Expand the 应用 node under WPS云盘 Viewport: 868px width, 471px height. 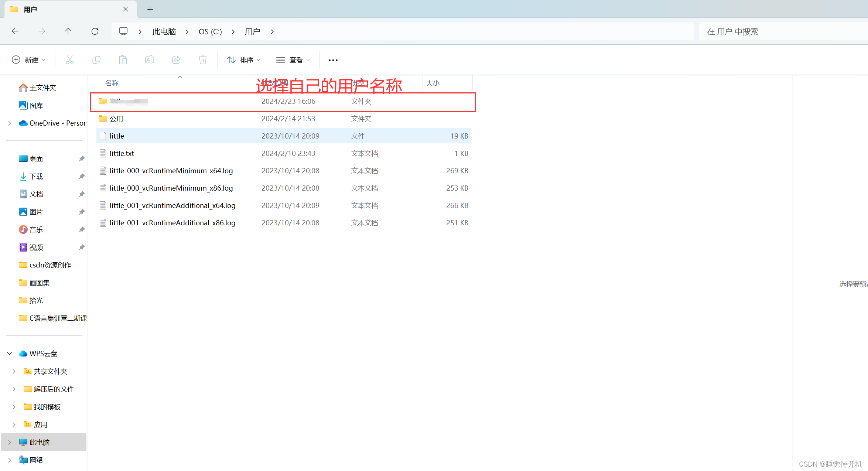[14, 424]
